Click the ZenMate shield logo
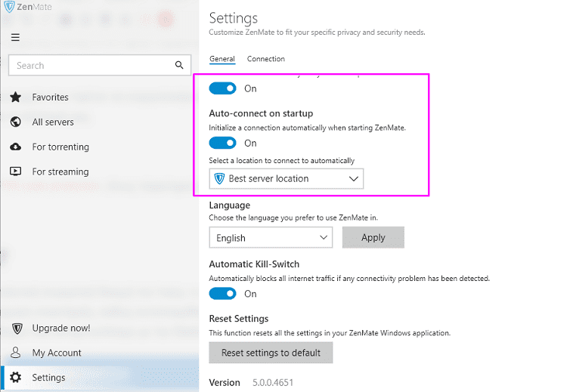The width and height of the screenshot is (567, 392). (9, 7)
